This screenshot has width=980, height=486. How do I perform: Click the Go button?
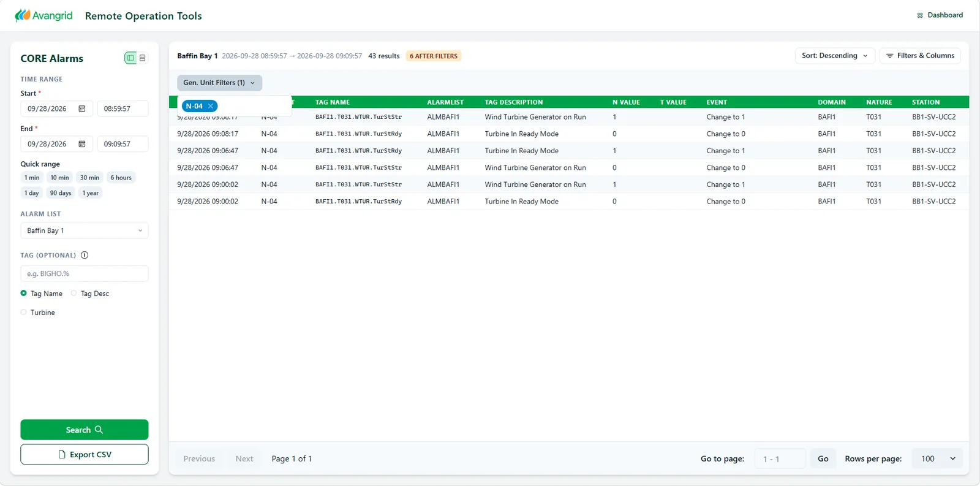(x=823, y=459)
